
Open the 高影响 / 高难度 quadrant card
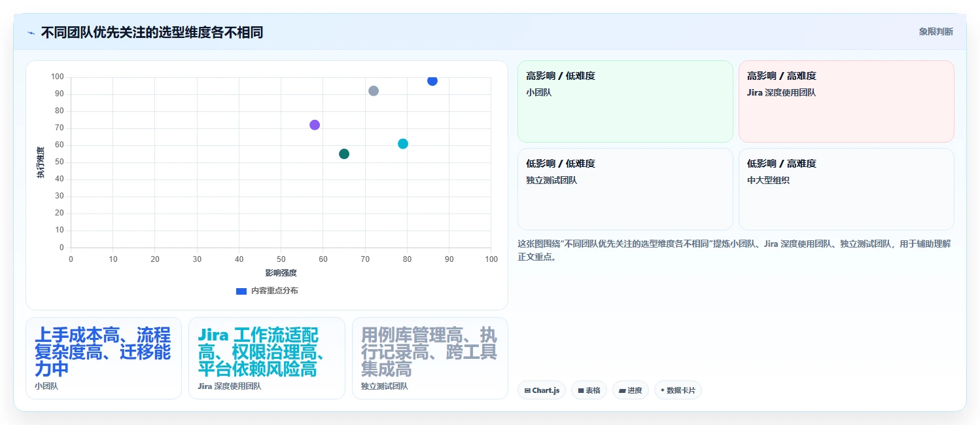[x=847, y=102]
